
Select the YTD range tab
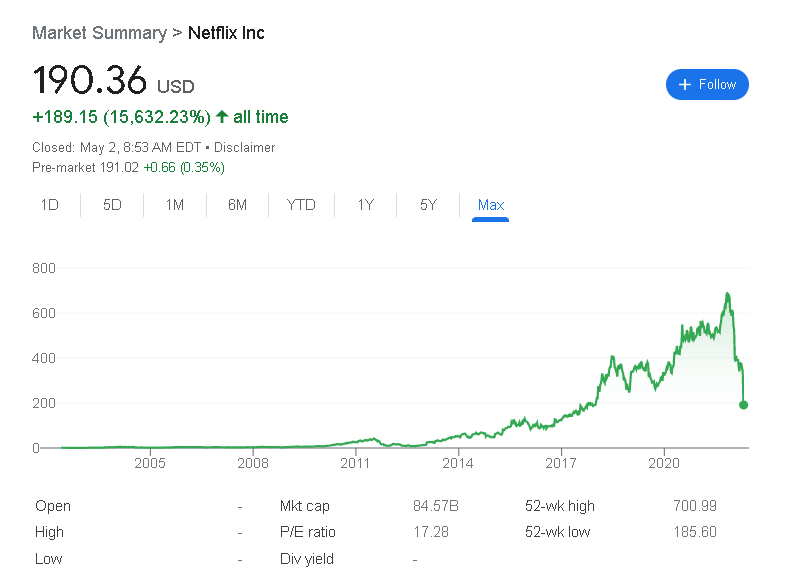[301, 205]
